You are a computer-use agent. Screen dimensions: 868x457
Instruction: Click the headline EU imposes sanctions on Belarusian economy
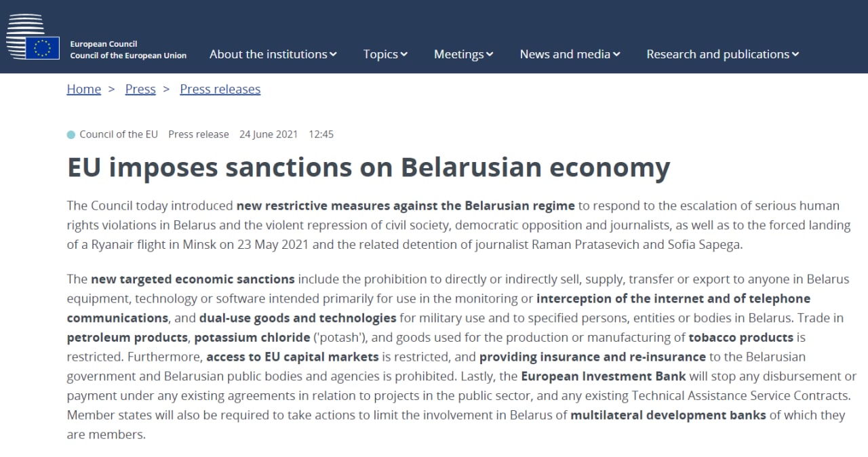coord(368,167)
